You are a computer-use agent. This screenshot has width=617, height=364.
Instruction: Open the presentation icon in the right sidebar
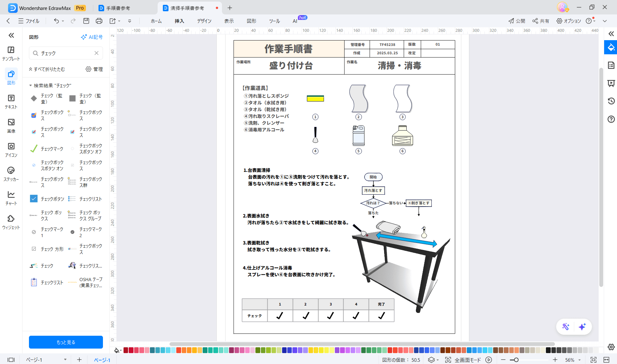(611, 84)
